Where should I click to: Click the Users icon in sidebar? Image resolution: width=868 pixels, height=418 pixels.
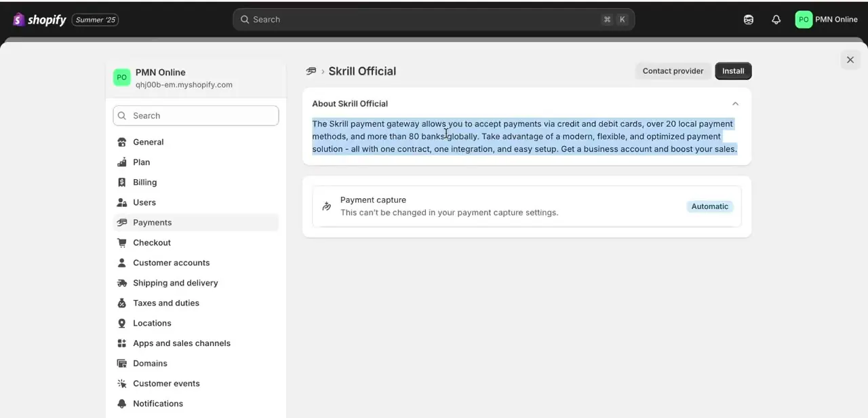(x=122, y=202)
